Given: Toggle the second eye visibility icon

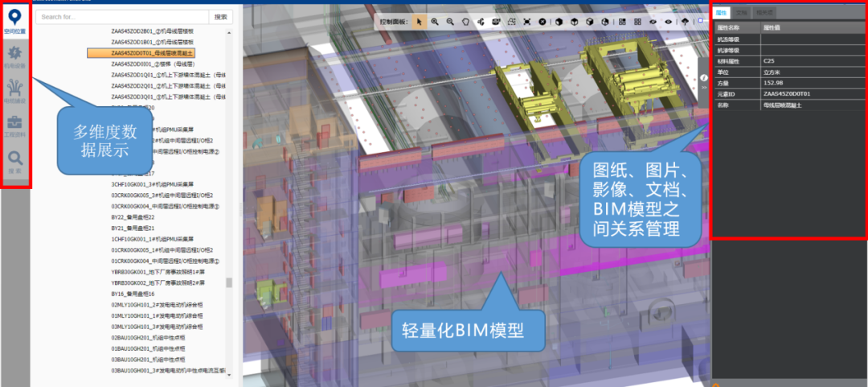Looking at the screenshot, I should click(x=668, y=22).
